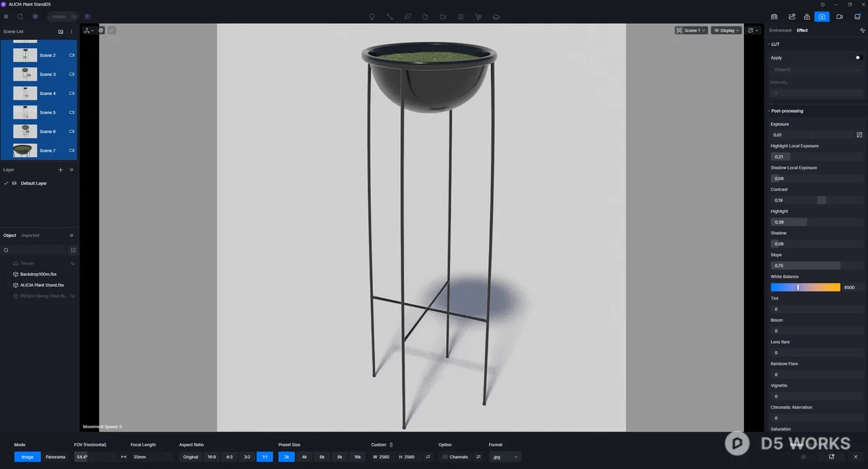Adjust the White Balance color slider
Screen dimensions: 868x469
pyautogui.click(x=805, y=287)
